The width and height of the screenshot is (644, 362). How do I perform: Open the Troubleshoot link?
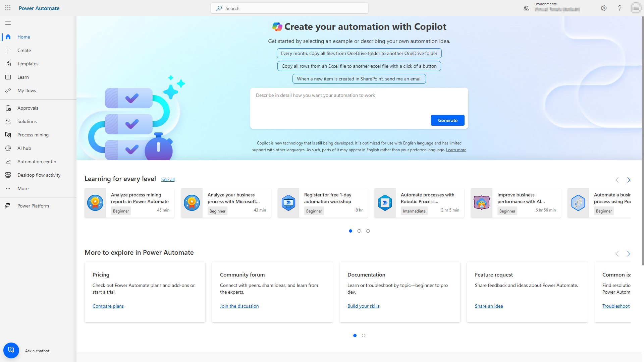click(616, 306)
